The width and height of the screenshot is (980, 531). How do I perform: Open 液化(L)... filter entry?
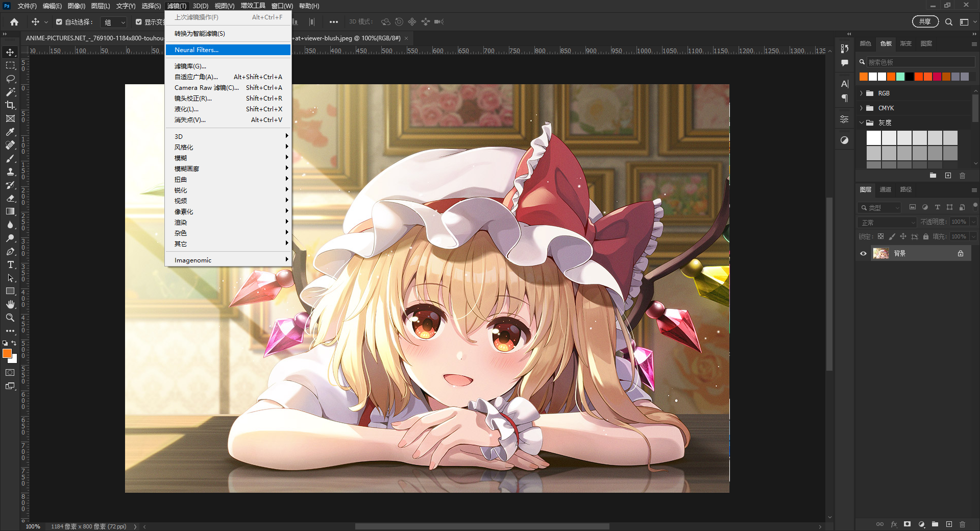[x=228, y=109]
